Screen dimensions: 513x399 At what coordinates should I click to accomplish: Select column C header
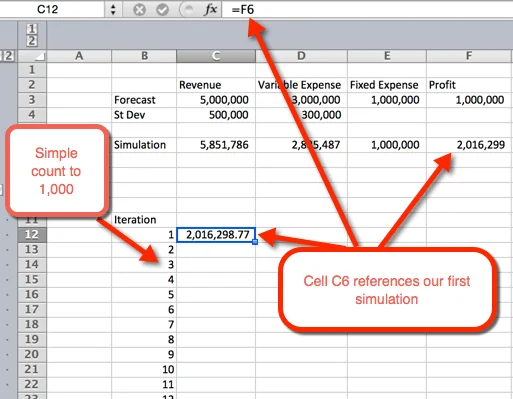pyautogui.click(x=216, y=56)
